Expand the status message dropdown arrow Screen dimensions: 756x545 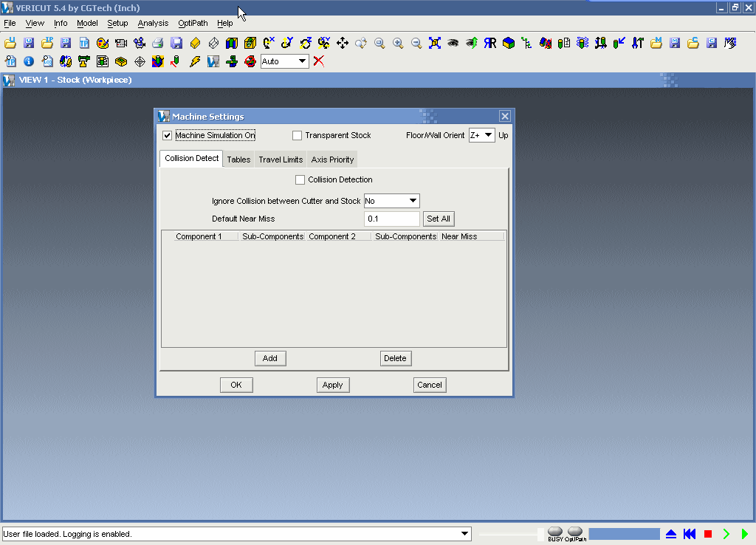click(464, 533)
